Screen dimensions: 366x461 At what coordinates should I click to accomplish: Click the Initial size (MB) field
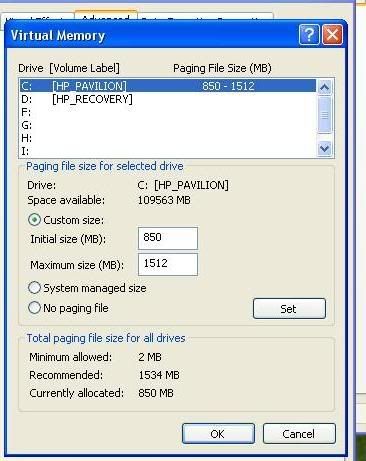(168, 238)
